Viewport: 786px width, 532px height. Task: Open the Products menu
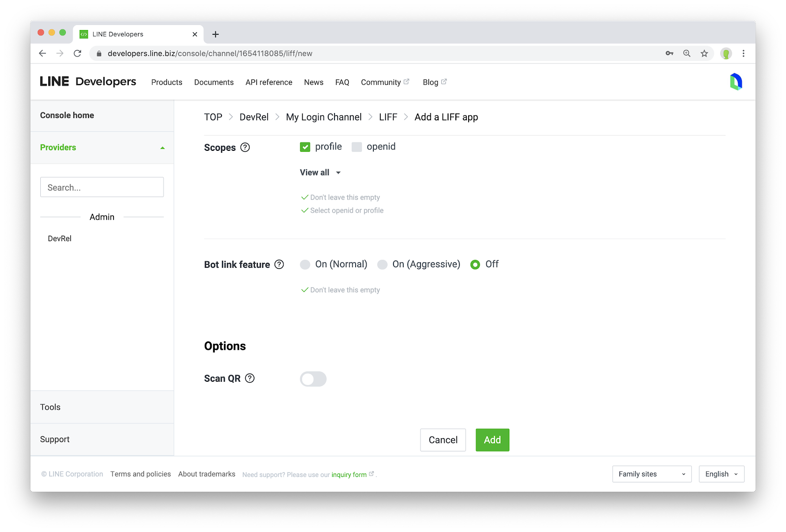click(x=167, y=82)
